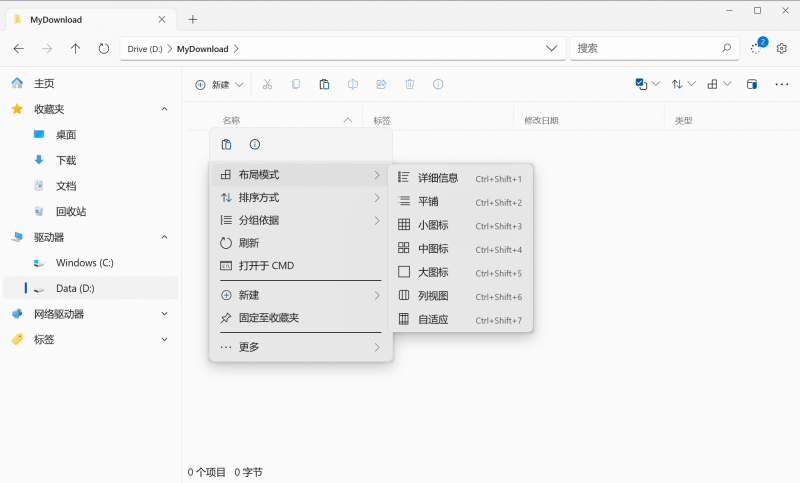This screenshot has height=483, width=800.
Task: Click the forward navigation arrow
Action: point(47,48)
